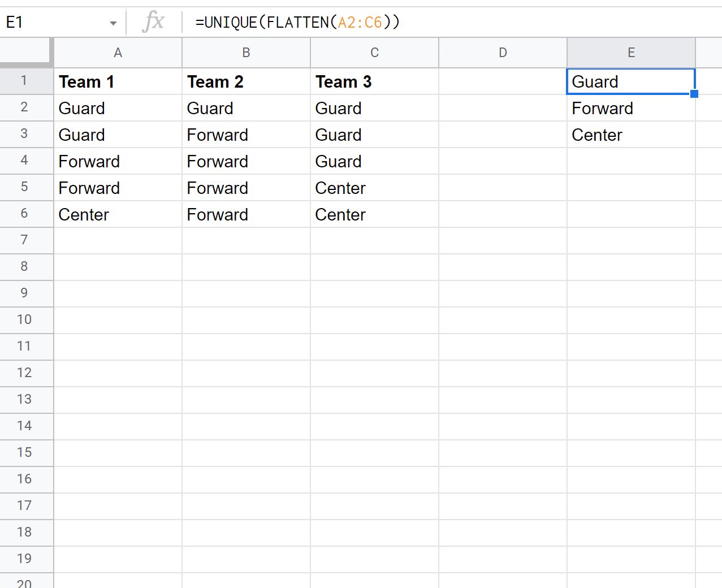Click the Team 2 header cell
Screen dimensions: 722x588
pyautogui.click(x=246, y=82)
